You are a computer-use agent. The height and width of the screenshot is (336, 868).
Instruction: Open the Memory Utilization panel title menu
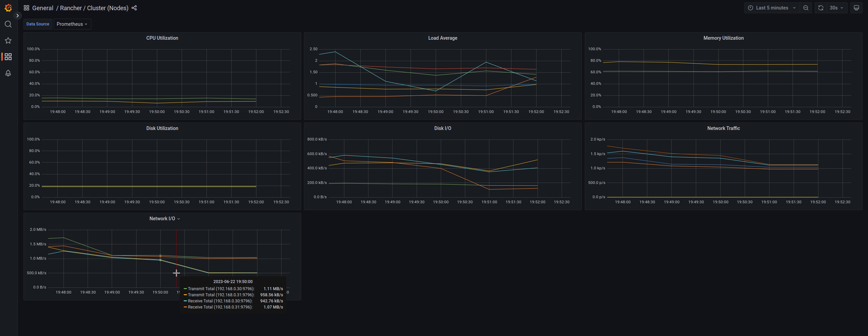723,38
